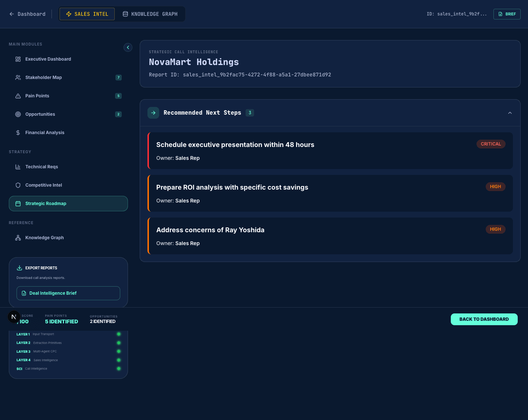Collapse the Recommended Next Steps section
This screenshot has width=528, height=420.
[x=510, y=113]
